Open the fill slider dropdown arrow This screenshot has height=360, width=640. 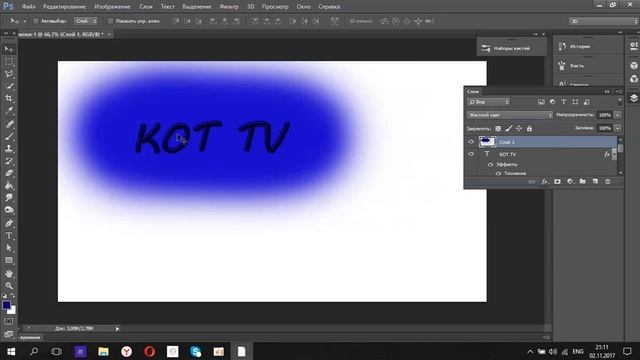click(x=618, y=128)
